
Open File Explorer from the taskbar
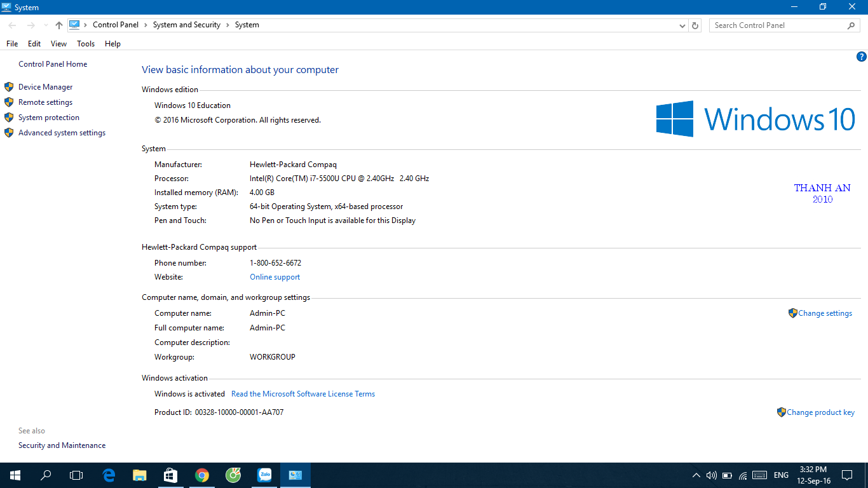click(x=140, y=475)
